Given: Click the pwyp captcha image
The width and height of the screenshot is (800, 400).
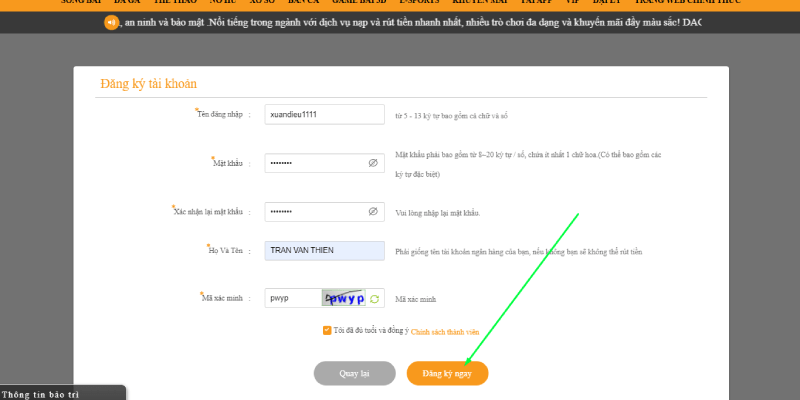Looking at the screenshot, I should click(x=343, y=298).
